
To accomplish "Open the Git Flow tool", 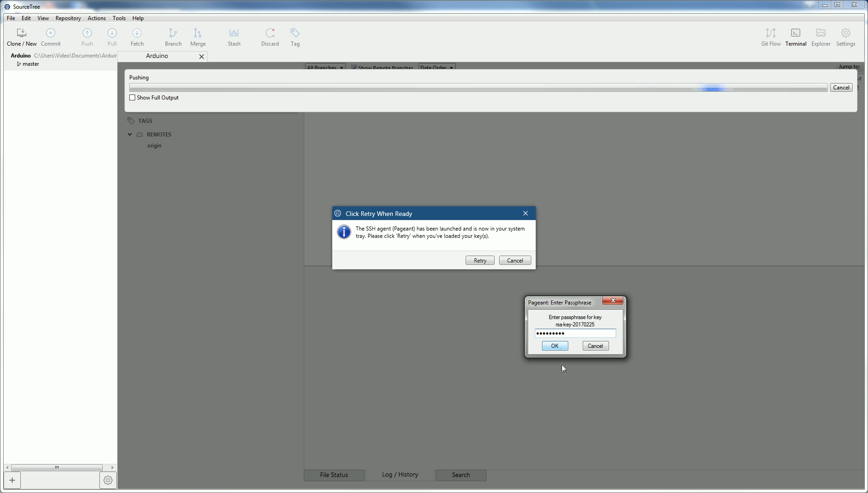I will coord(770,37).
